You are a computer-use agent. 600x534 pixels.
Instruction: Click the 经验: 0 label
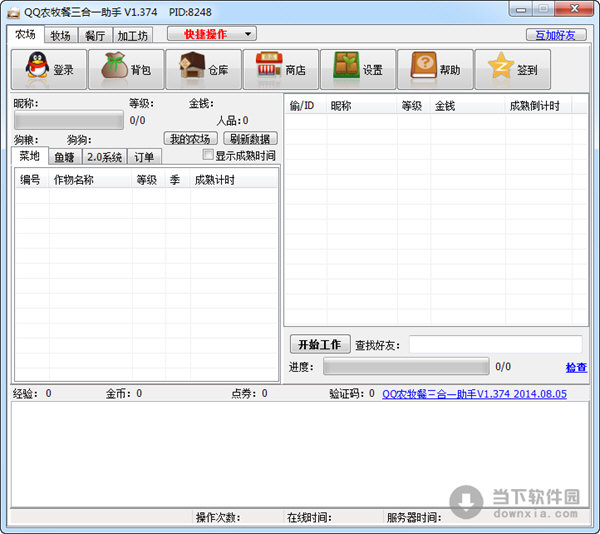32,394
